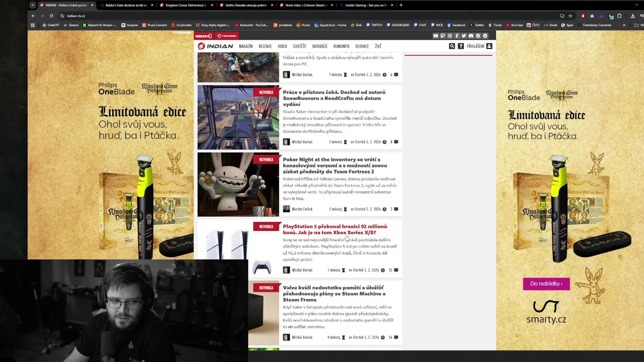Screen dimensions: 644x362
Task: Open the Steam icon in site header
Action: (478, 36)
